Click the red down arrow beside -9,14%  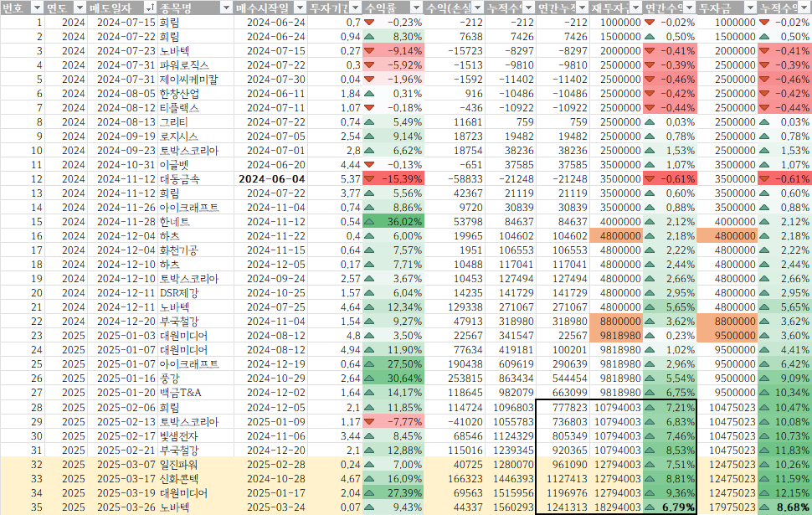(x=369, y=51)
